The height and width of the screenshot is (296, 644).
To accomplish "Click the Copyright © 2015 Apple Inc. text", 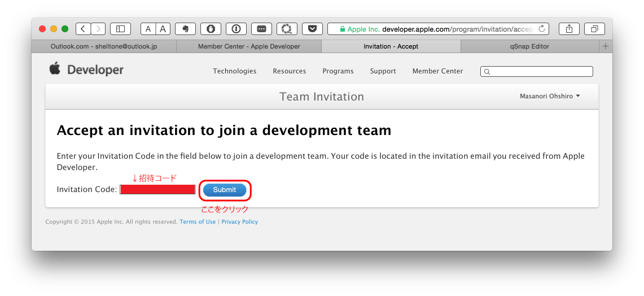I will click(x=111, y=221).
